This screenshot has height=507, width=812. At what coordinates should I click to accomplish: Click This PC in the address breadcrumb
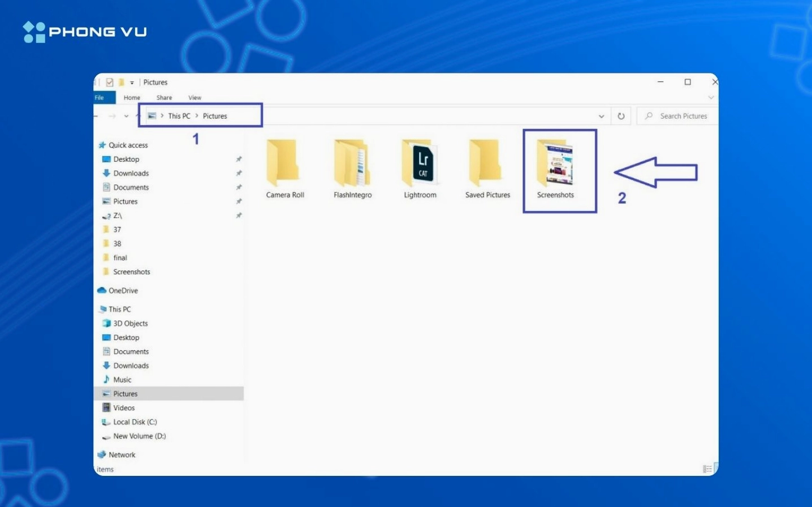pyautogui.click(x=179, y=116)
